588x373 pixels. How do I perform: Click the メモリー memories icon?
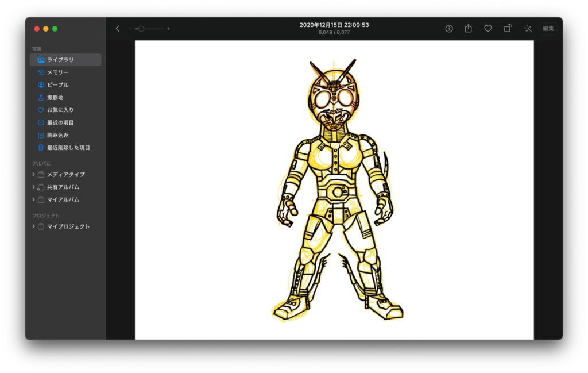pos(41,72)
